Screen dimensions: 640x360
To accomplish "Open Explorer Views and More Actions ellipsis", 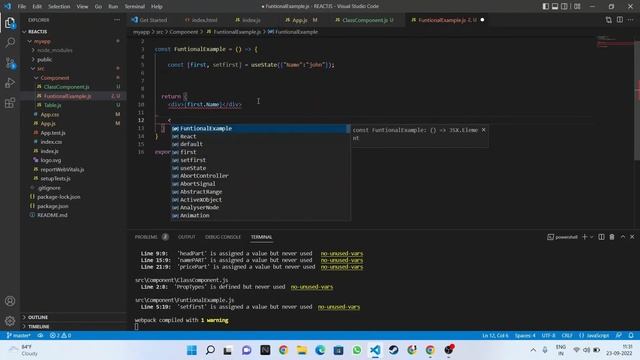I will click(x=117, y=20).
